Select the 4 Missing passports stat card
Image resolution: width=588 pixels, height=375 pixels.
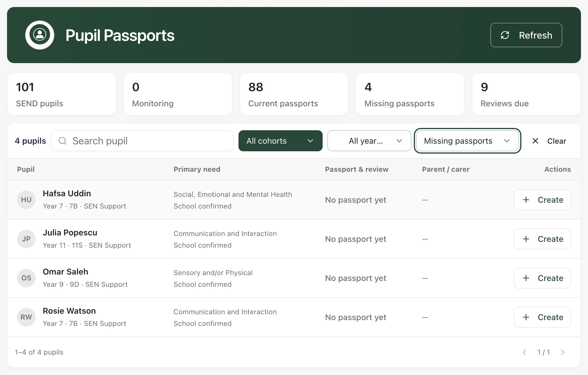point(410,94)
